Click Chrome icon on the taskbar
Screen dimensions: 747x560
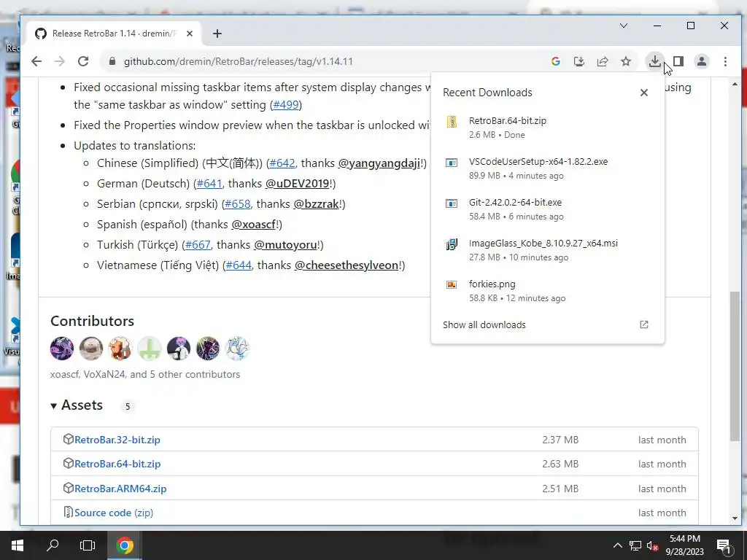[x=124, y=545]
